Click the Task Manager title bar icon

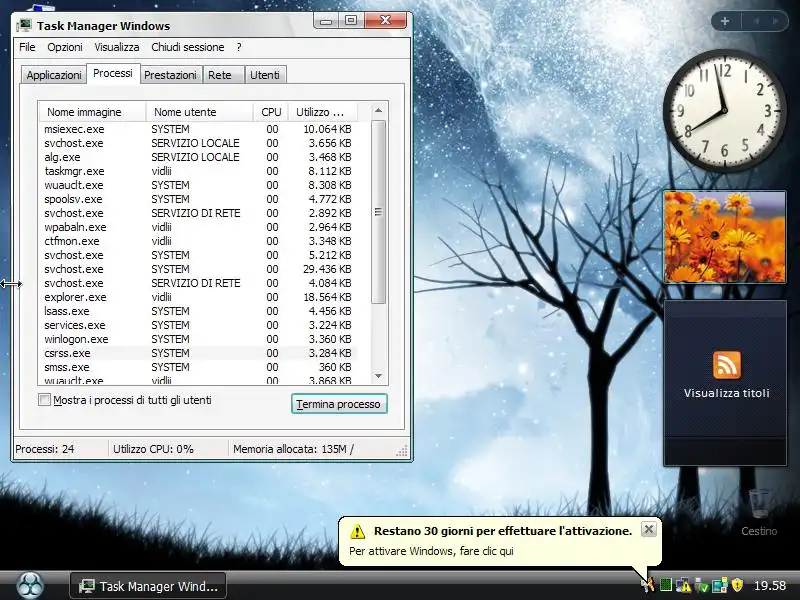[23, 24]
